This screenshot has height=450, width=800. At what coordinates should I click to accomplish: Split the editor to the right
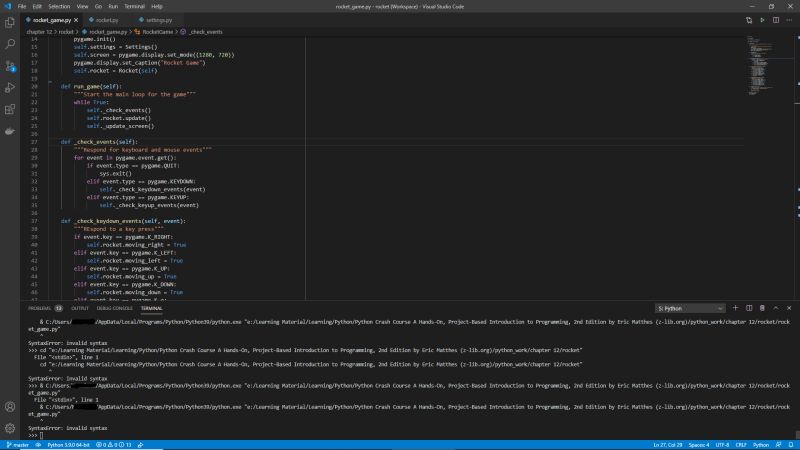click(776, 20)
